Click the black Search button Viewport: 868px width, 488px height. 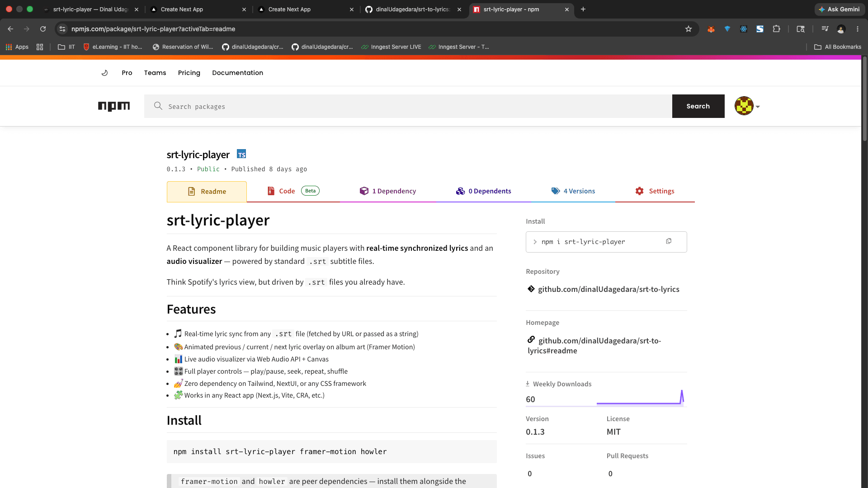(x=698, y=106)
